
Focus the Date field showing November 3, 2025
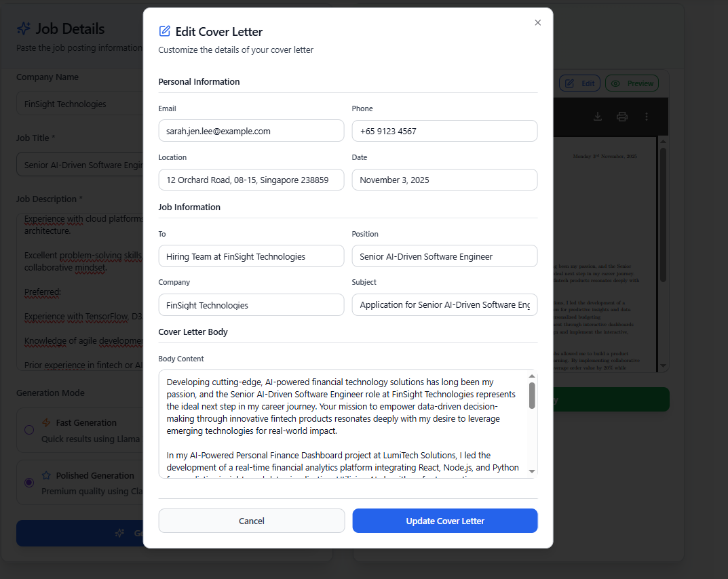tap(444, 180)
